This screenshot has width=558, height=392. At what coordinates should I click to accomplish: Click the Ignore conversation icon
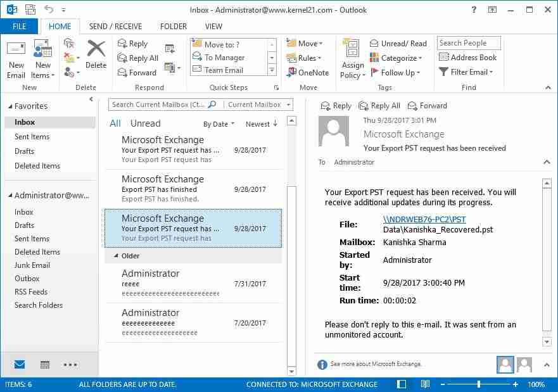pos(68,44)
